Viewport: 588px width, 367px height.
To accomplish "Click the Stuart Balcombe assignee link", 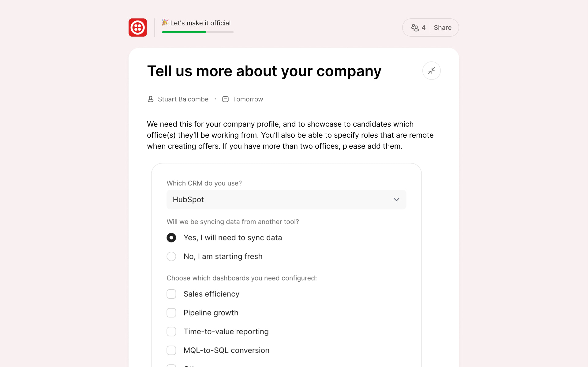I will 183,99.
